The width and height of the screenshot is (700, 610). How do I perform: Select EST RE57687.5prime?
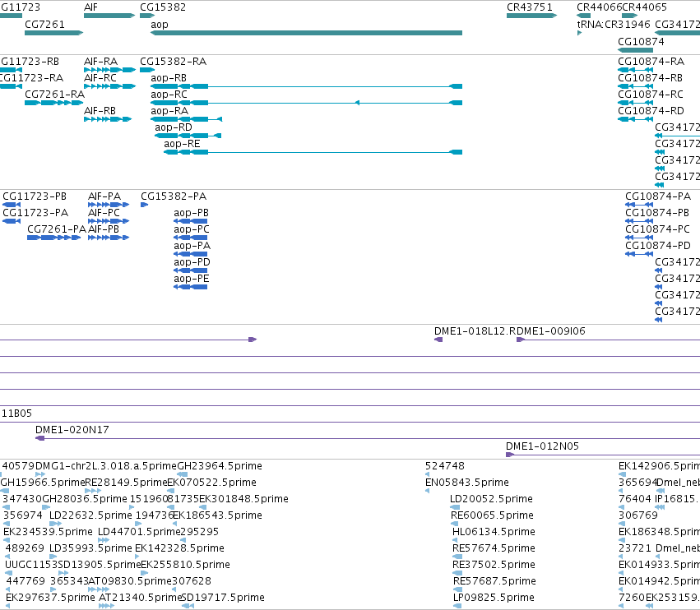457,589
